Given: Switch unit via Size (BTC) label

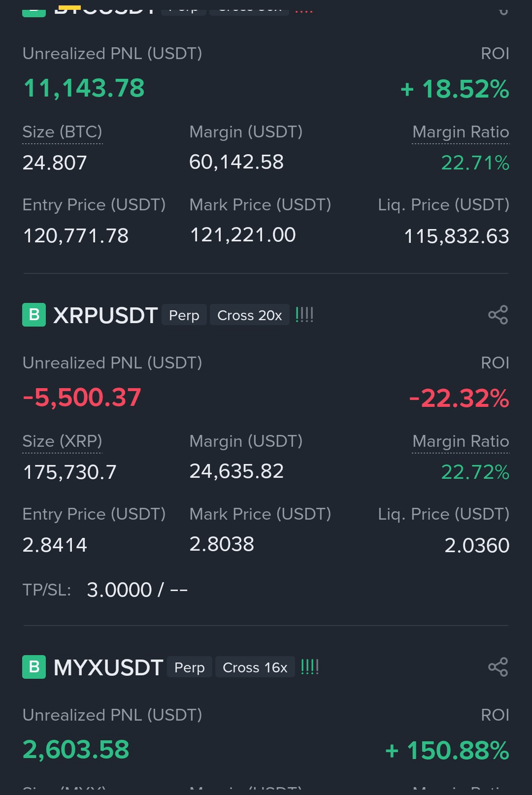Looking at the screenshot, I should [x=63, y=132].
